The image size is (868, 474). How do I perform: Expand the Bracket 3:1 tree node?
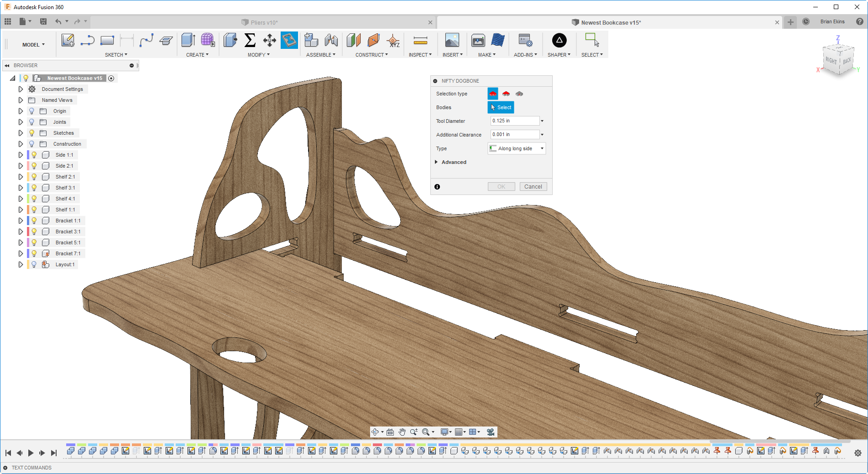[21, 232]
